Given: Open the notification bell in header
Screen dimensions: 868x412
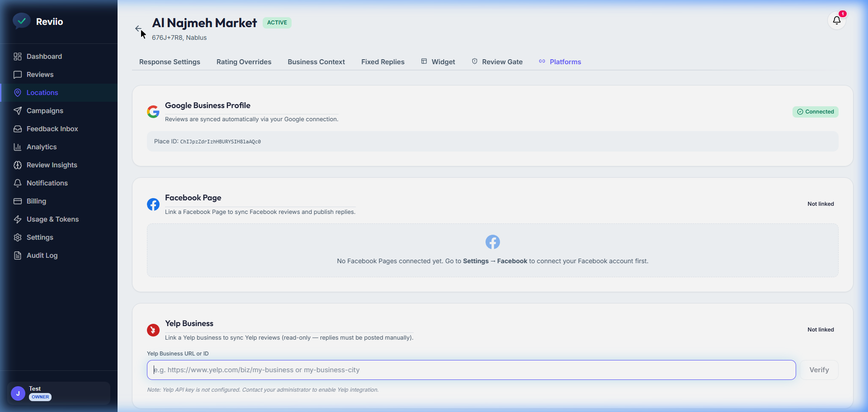Looking at the screenshot, I should (x=837, y=20).
